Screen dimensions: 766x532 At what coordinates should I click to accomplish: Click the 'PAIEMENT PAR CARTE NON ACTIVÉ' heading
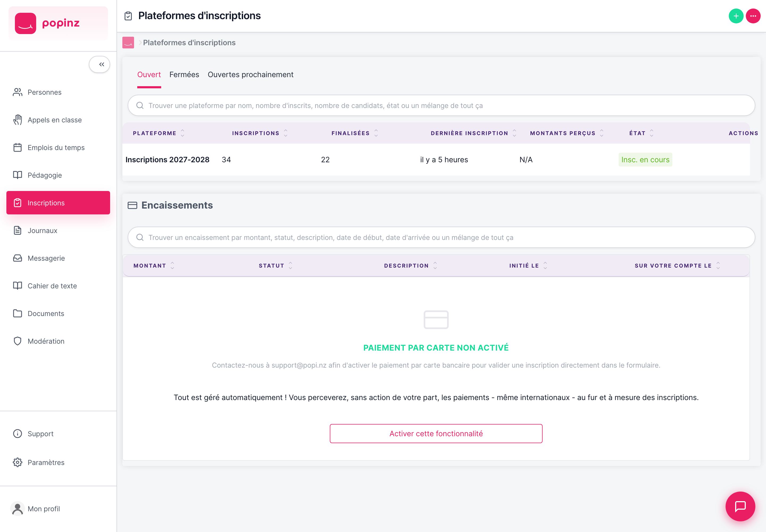click(x=436, y=348)
